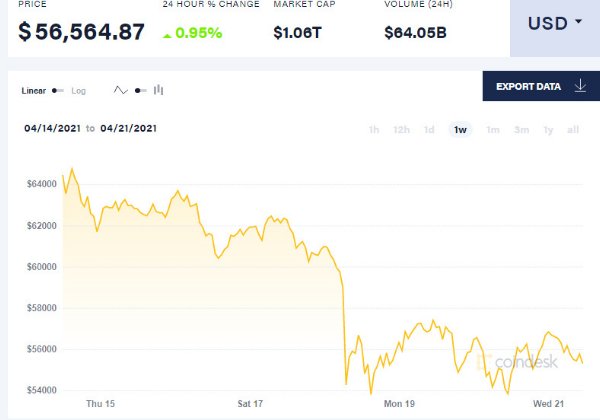
Task: Select the Log scale label
Action: 78,91
